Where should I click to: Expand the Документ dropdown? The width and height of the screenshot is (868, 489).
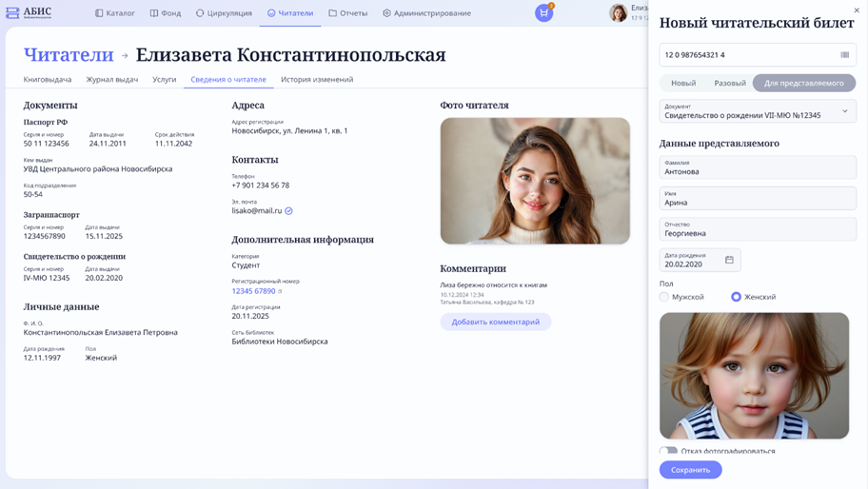[x=844, y=111]
